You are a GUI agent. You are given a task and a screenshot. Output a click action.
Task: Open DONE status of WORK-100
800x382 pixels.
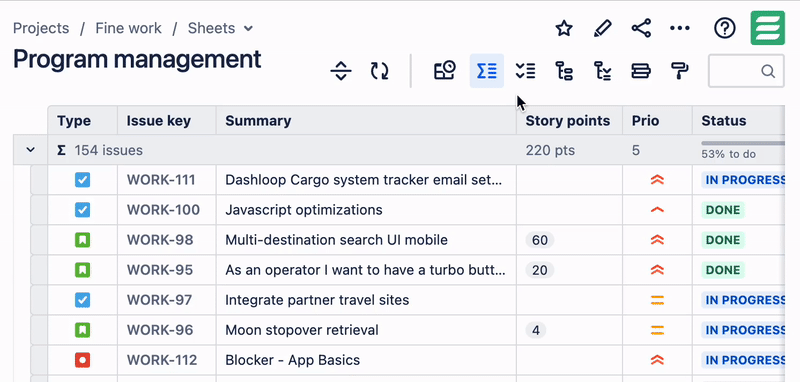(x=723, y=210)
